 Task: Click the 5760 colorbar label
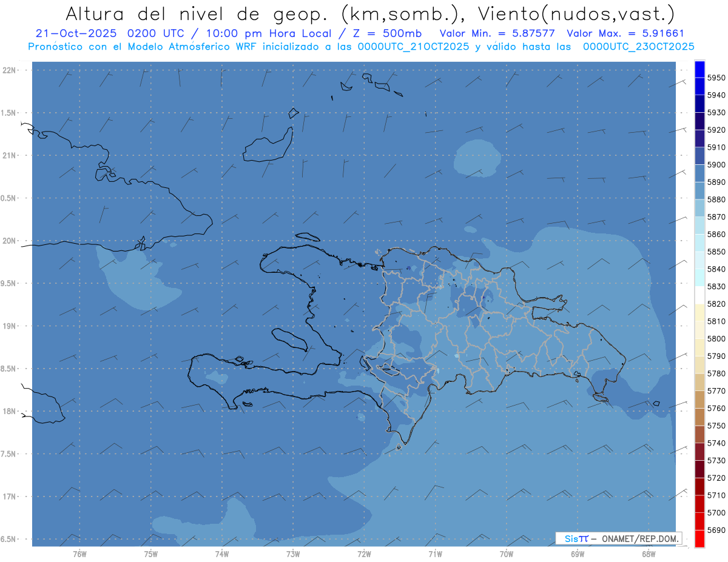(x=716, y=408)
